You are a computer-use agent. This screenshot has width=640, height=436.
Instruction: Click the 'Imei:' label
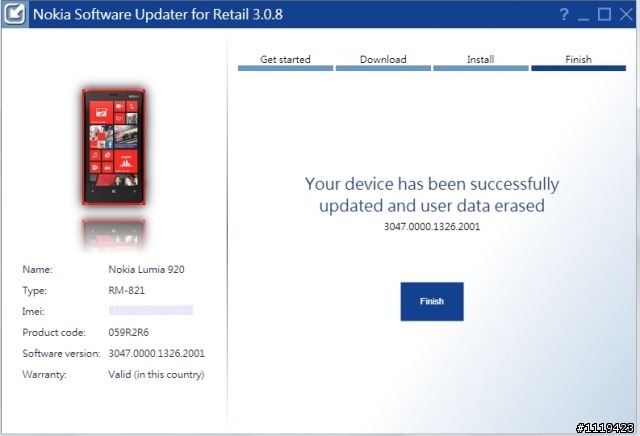(x=33, y=311)
